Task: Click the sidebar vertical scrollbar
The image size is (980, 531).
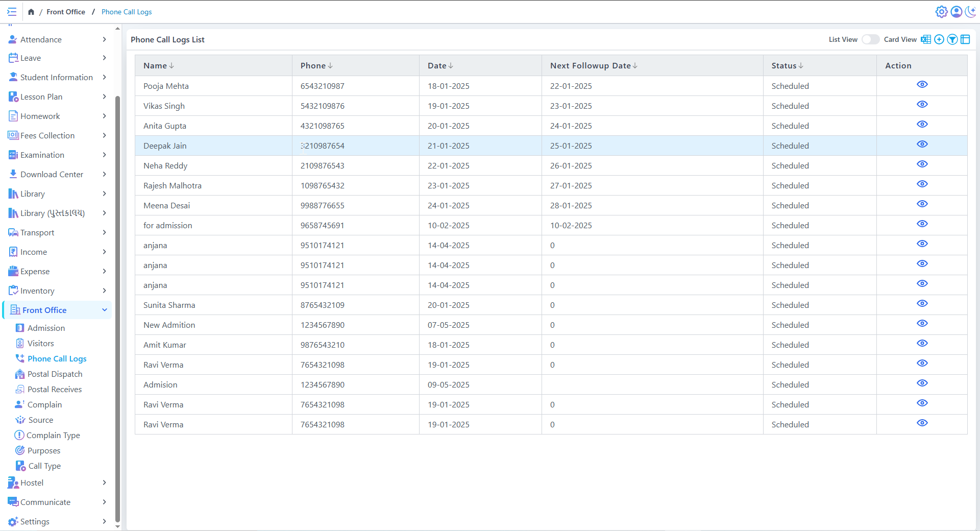Action: point(117,306)
